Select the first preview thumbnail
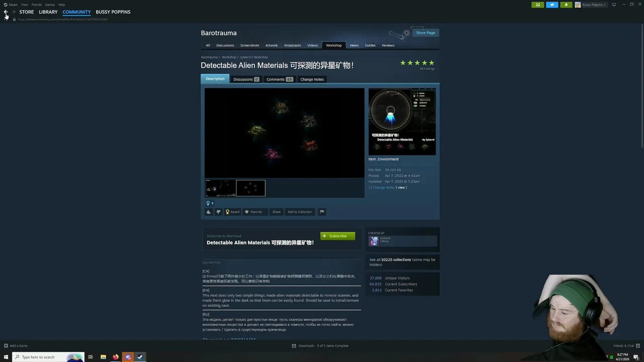This screenshot has height=362, width=644. [220, 188]
